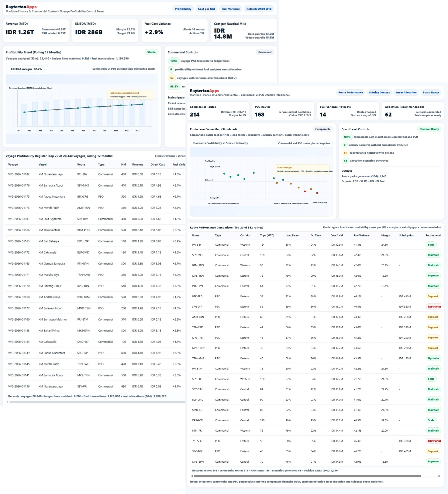This screenshot has width=448, height=494.
Task: Click the Board Ready button
Action: point(431,92)
